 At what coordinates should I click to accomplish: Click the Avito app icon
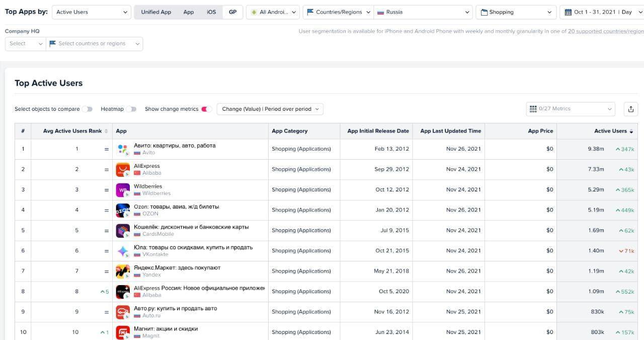123,149
